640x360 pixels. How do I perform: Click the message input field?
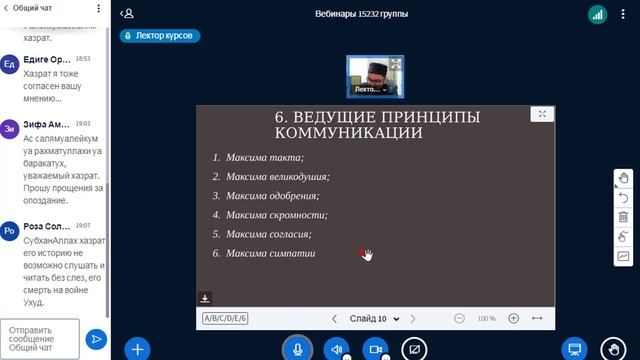[x=40, y=339]
